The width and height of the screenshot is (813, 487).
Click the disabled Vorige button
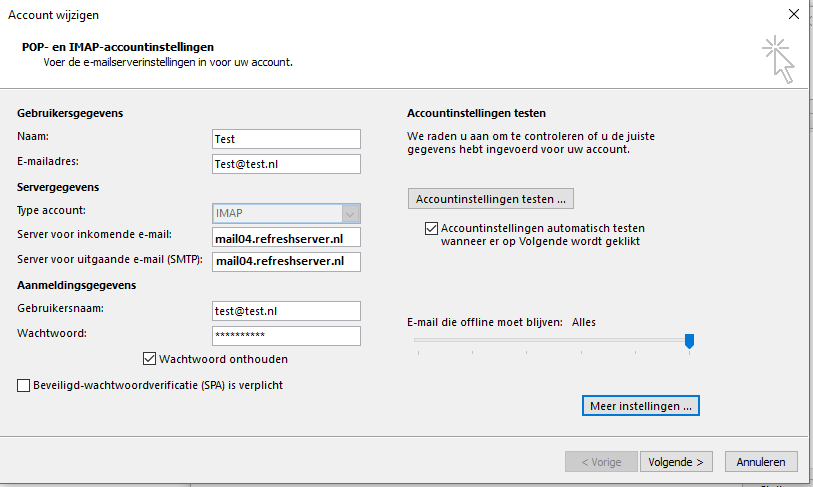coord(601,462)
